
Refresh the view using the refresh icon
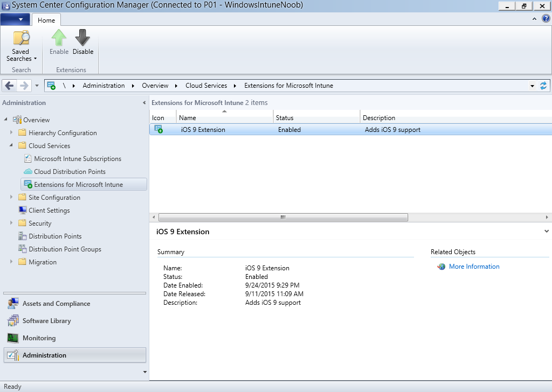543,86
